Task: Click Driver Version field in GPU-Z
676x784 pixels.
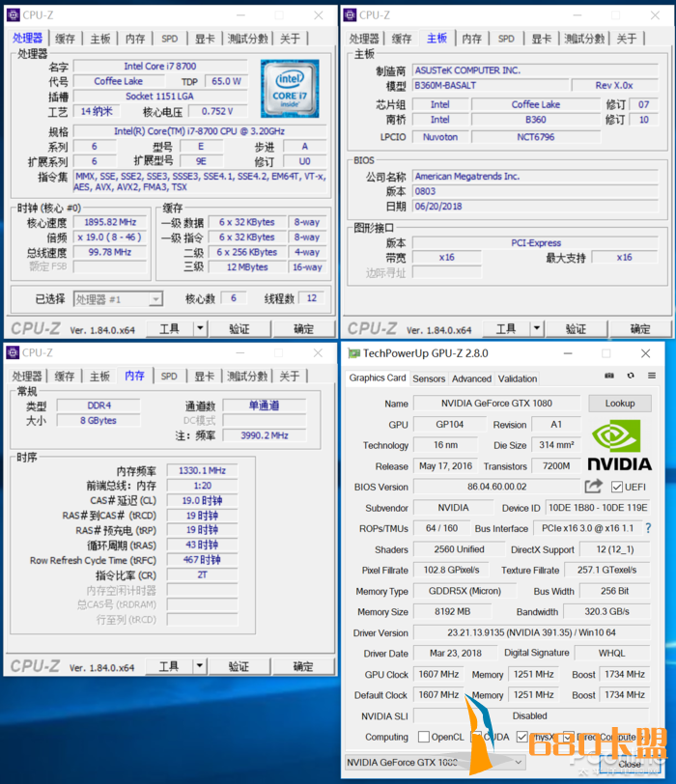Action: pos(531,632)
